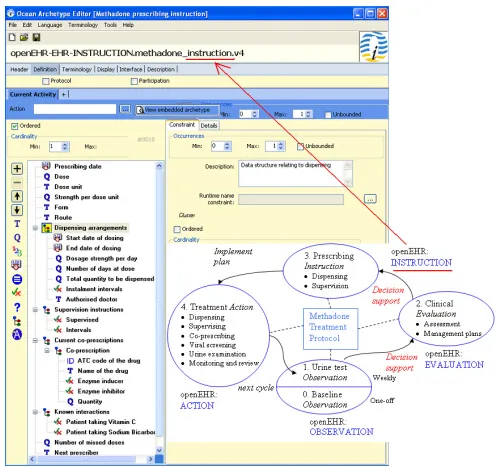Pick the Date/time datatype icon in the palette
Viewport: 496px width, 468px height.
(17, 265)
